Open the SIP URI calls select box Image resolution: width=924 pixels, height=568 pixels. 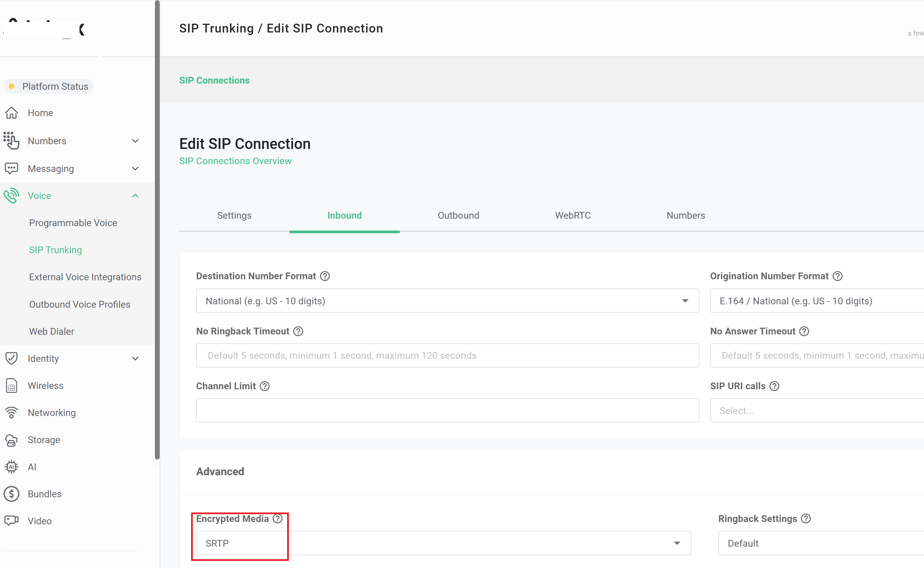[817, 411]
